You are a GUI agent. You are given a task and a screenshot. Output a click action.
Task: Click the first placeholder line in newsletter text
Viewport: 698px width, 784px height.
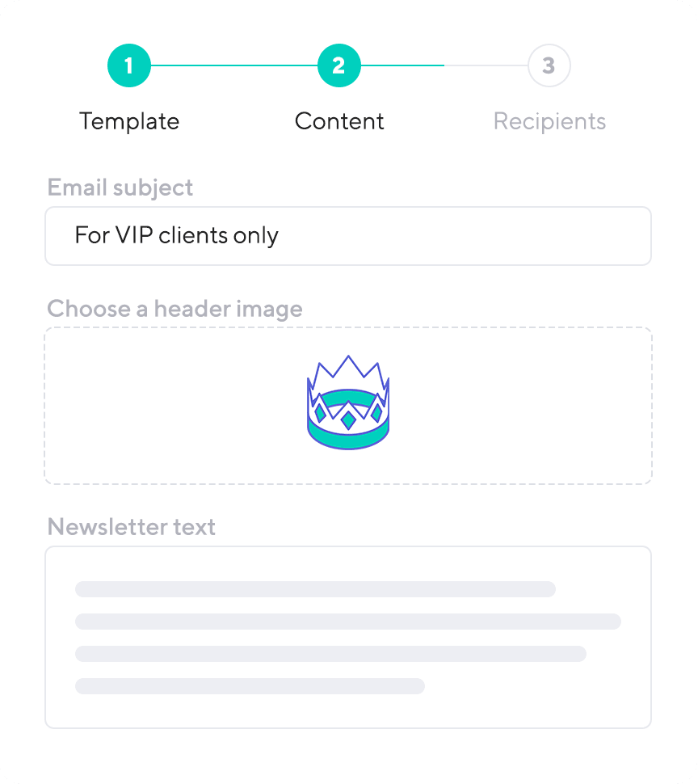click(x=315, y=589)
